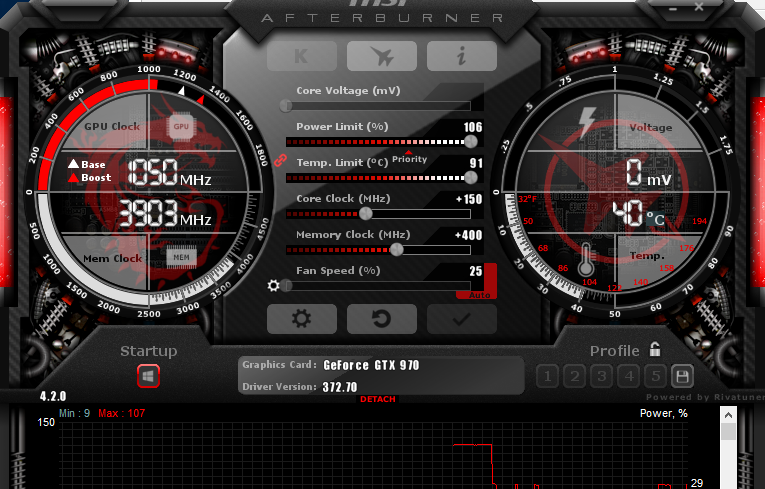Click the GPU chip icon in gauge

coord(181,126)
